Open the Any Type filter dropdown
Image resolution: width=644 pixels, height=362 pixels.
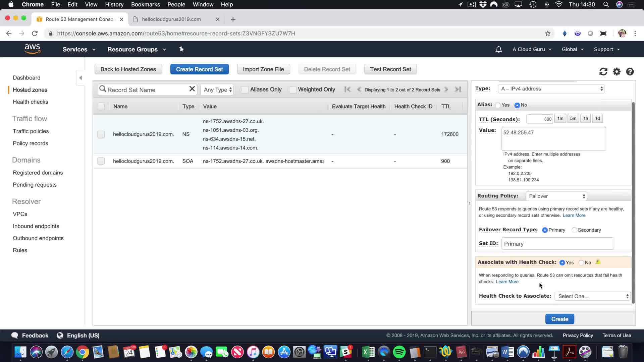[x=217, y=90]
